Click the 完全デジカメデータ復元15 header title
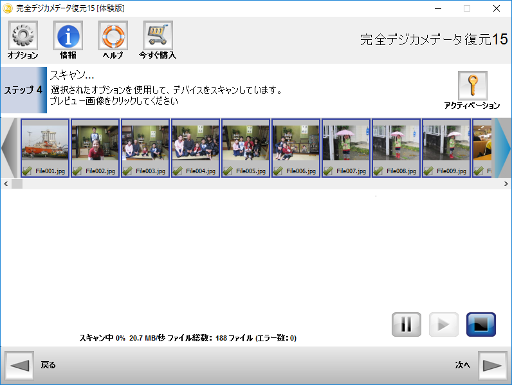The height and width of the screenshot is (385, 512). coord(434,39)
